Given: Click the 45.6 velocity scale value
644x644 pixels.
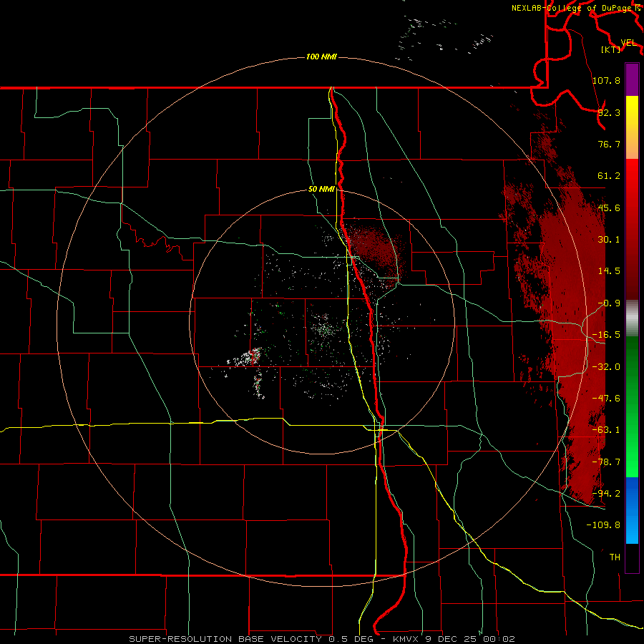Looking at the screenshot, I should 609,208.
